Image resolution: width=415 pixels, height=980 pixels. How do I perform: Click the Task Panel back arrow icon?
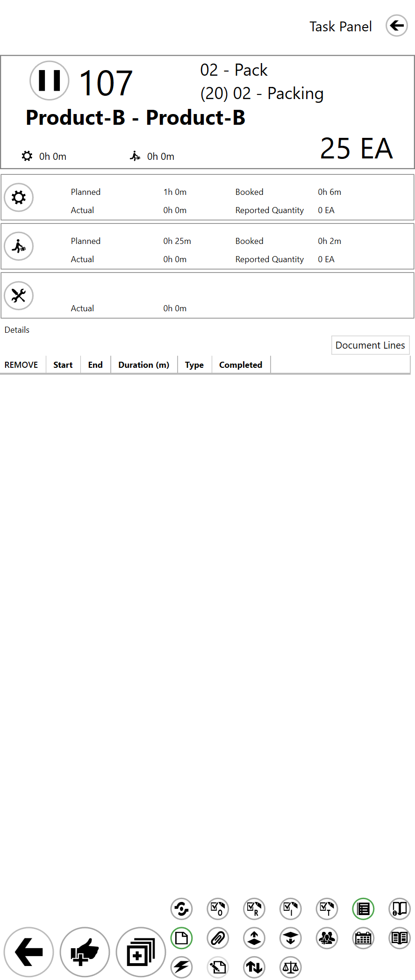[x=397, y=25]
